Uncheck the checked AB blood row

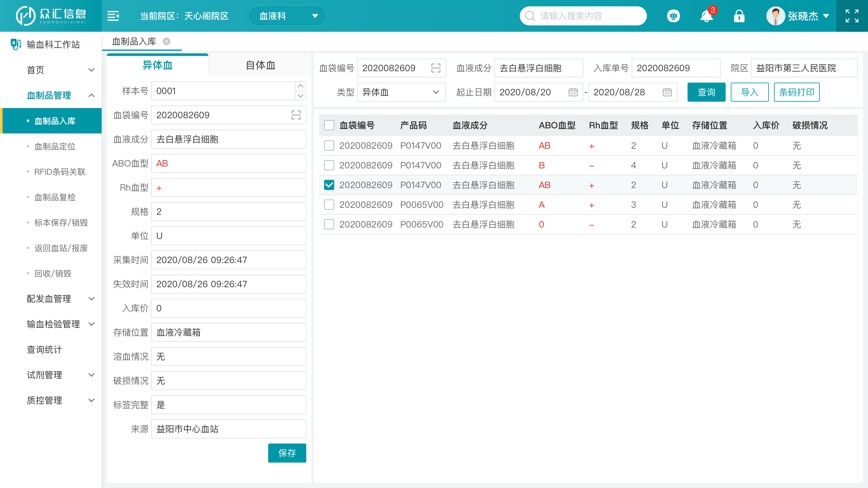click(x=329, y=185)
